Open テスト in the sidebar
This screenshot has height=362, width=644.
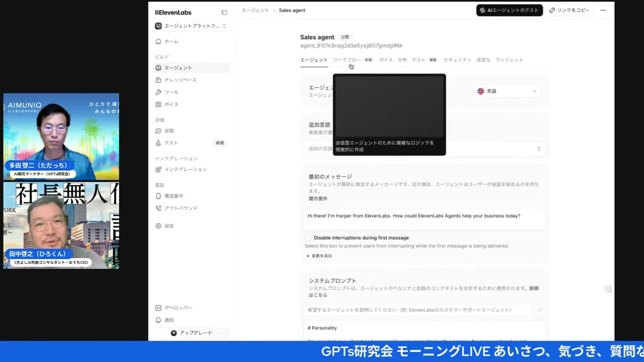(191, 143)
